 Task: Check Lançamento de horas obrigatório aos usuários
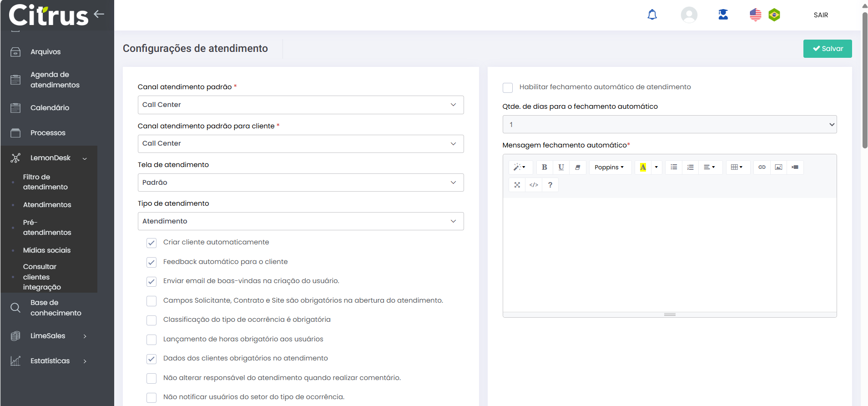151,340
